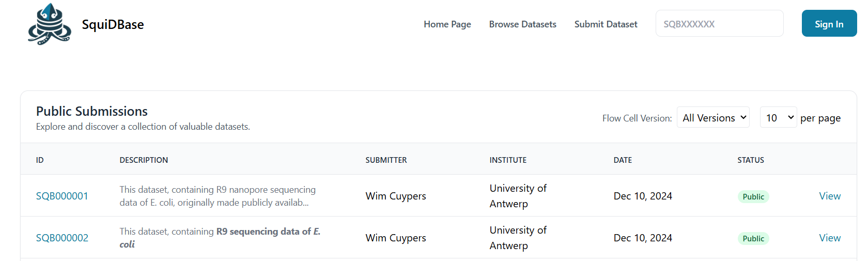Click Wim Cuypers in the SQB000001 row
Image resolution: width=868 pixels, height=261 pixels.
(x=396, y=196)
